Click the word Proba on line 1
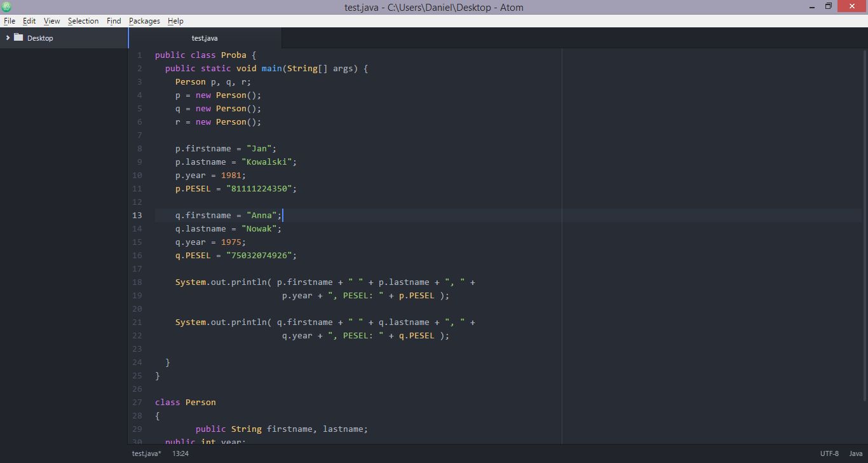The image size is (868, 463). click(x=234, y=55)
